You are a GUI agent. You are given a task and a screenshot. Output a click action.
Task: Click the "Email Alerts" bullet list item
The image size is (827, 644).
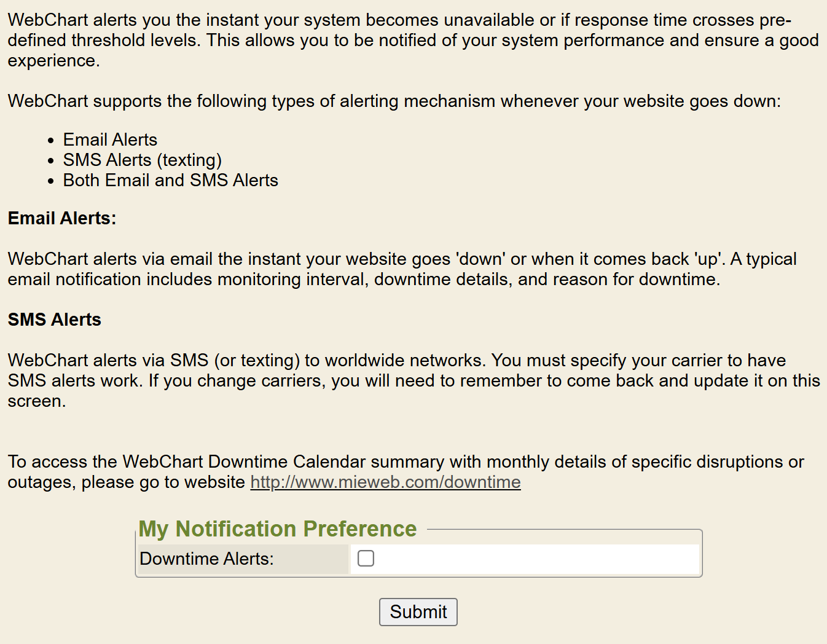tap(110, 139)
